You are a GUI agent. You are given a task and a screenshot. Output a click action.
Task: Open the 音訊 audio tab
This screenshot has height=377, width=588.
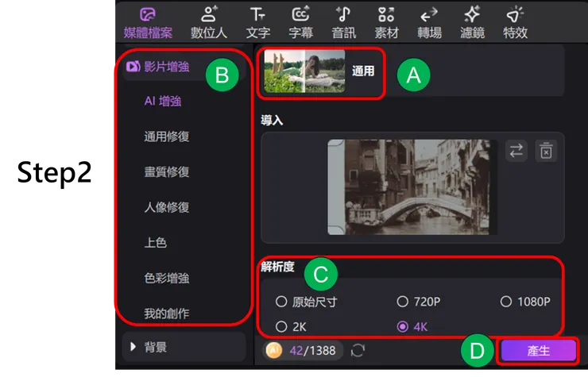click(343, 23)
